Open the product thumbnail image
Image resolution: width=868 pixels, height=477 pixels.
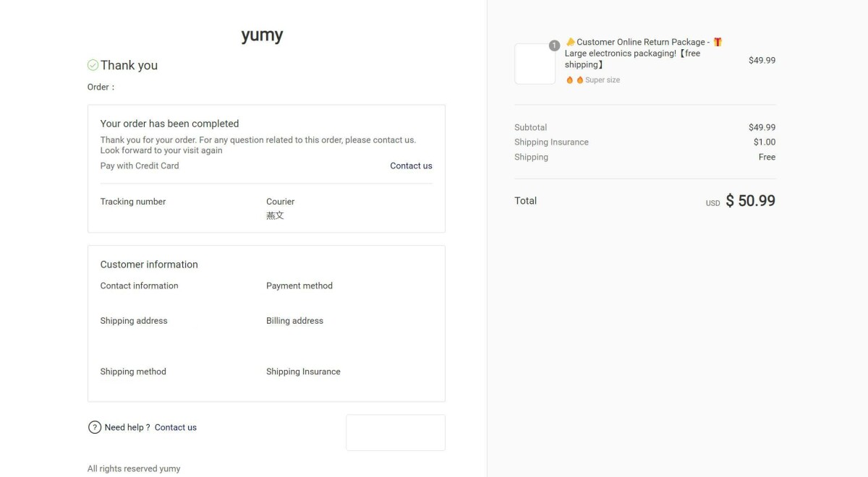coord(535,64)
